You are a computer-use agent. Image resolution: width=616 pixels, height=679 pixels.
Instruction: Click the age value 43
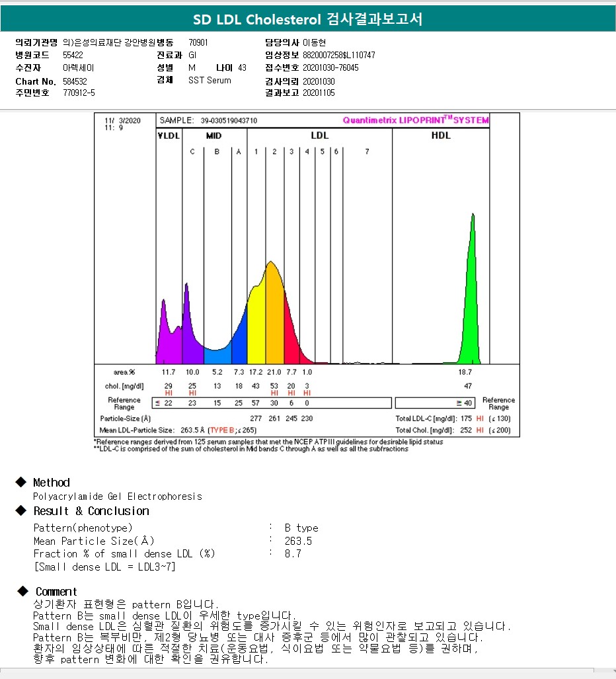pyautogui.click(x=242, y=67)
